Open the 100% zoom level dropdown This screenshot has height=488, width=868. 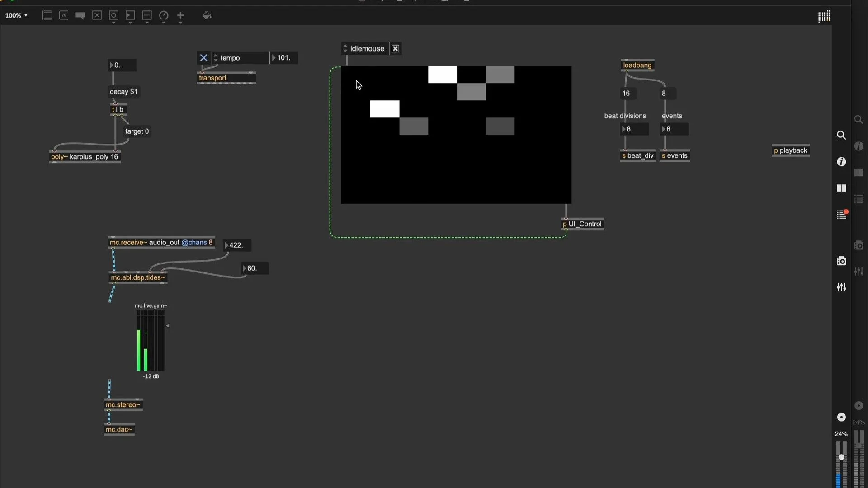(x=16, y=15)
